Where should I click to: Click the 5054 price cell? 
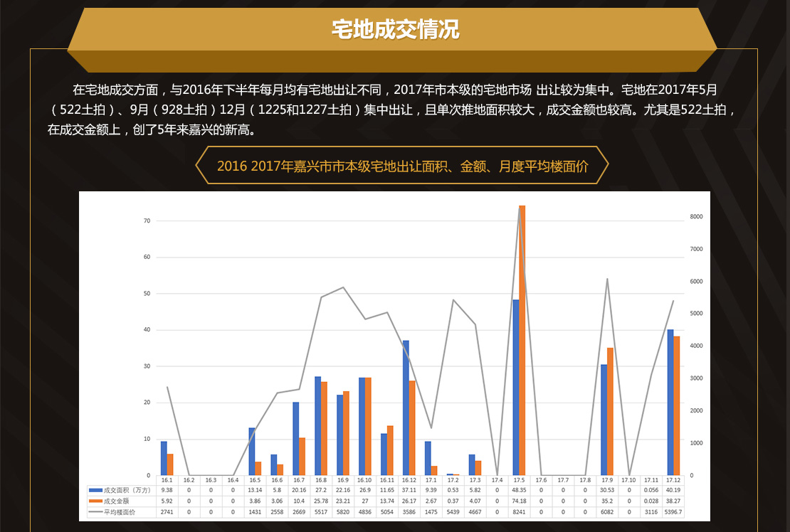387,512
